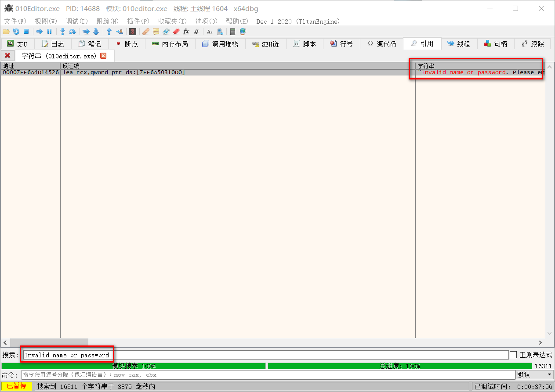This screenshot has width=555, height=392.
Task: Open the Patches bandage icon
Action: [x=146, y=32]
